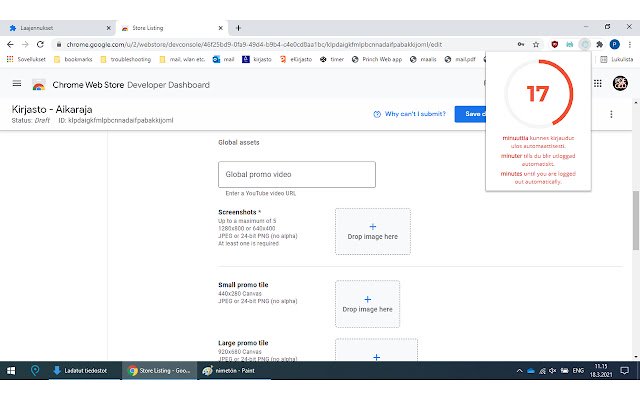Click the plus icon in Small promo tile zone
Image resolution: width=640 pixels, height=400 pixels.
pos(368,299)
